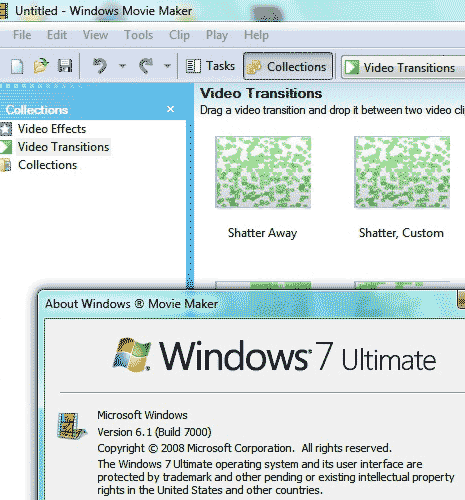The width and height of the screenshot is (465, 500).
Task: Toggle the Tasks pane button
Action: (x=210, y=66)
